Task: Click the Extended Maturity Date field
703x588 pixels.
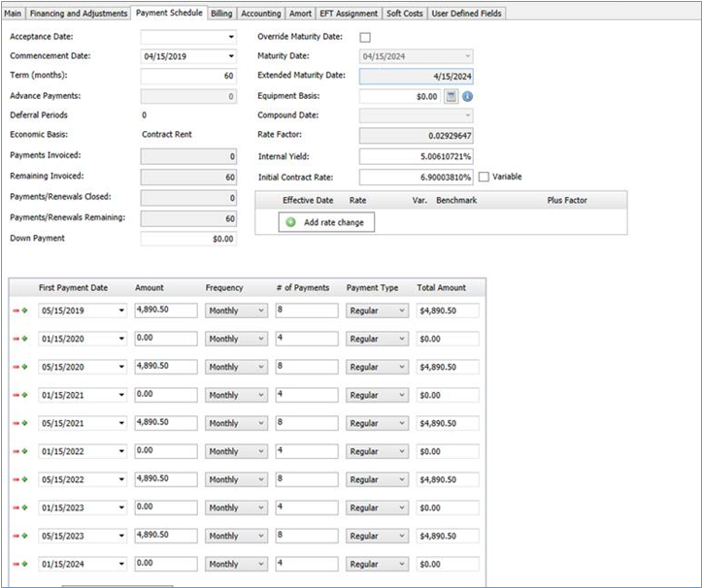Action: [416, 77]
